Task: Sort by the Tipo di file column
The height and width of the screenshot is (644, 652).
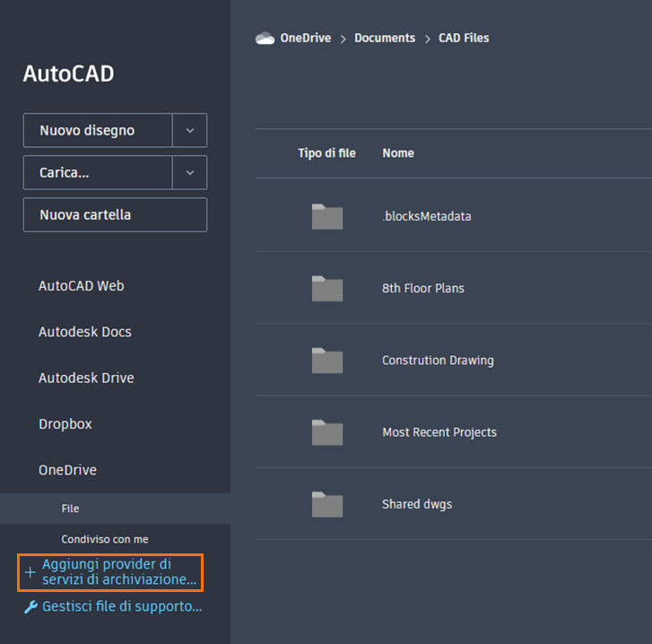Action: (326, 153)
